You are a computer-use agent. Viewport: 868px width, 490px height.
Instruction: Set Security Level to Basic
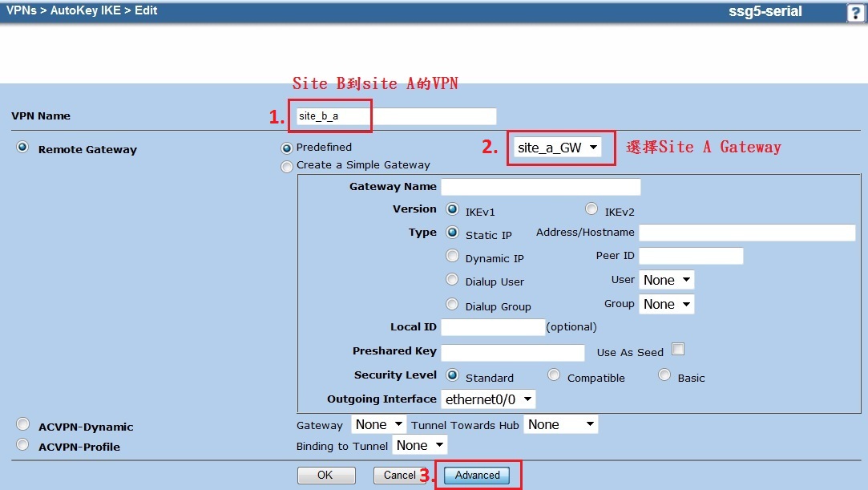pyautogui.click(x=664, y=375)
